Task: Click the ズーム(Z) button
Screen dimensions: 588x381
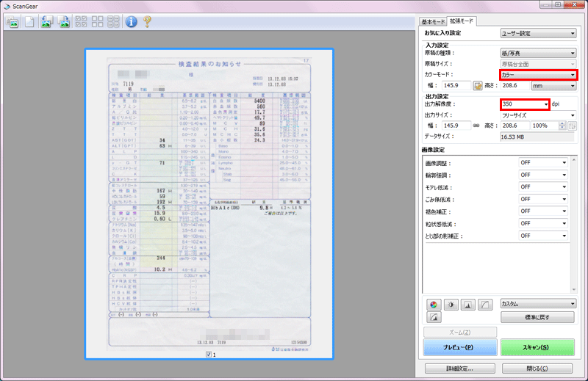Action: [x=460, y=333]
